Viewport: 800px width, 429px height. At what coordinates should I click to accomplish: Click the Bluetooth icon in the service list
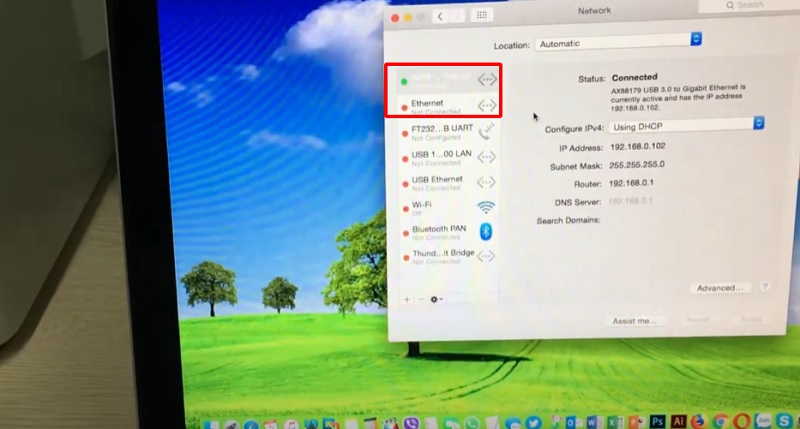(486, 232)
